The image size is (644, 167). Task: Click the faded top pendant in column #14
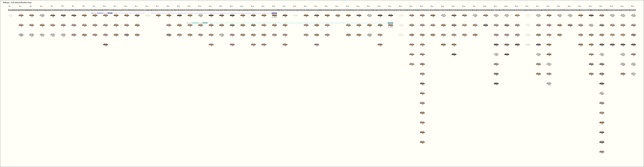pos(147,15)
